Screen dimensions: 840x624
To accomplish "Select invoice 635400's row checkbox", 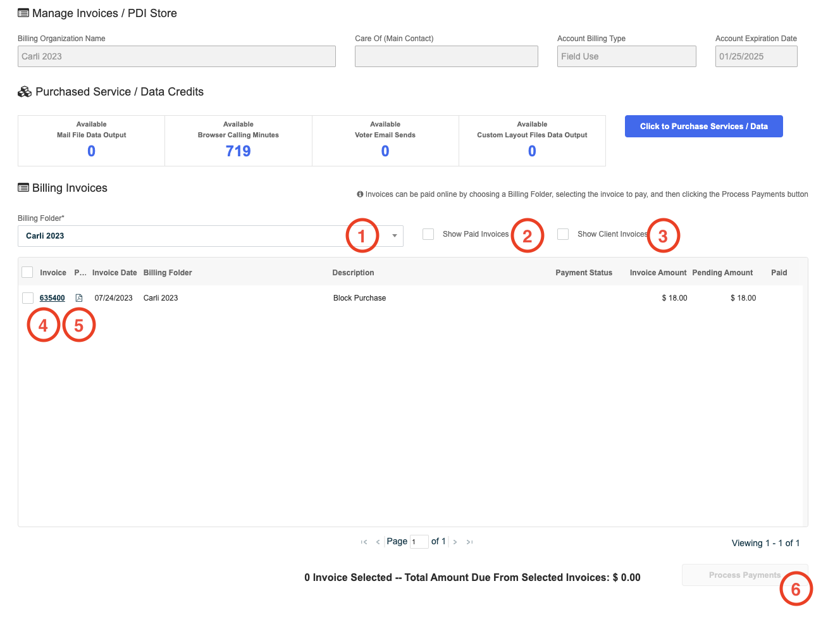I will [27, 297].
